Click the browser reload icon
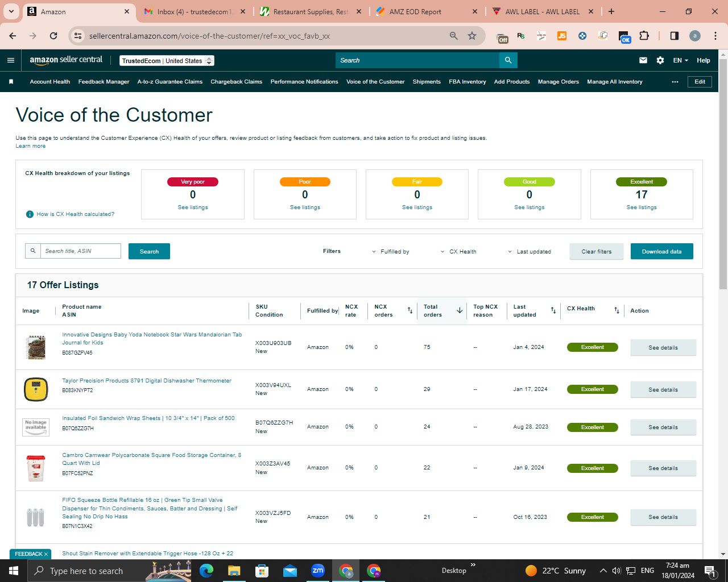 tap(53, 36)
